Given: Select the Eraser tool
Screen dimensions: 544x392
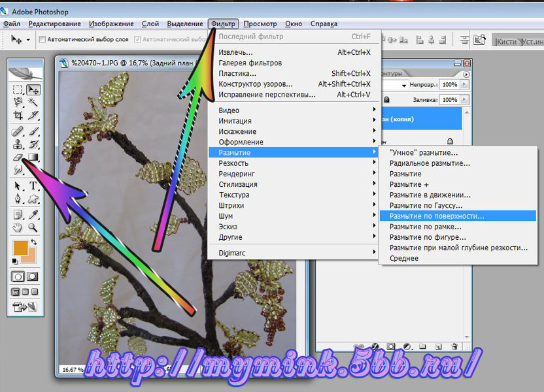Looking at the screenshot, I should [18, 157].
